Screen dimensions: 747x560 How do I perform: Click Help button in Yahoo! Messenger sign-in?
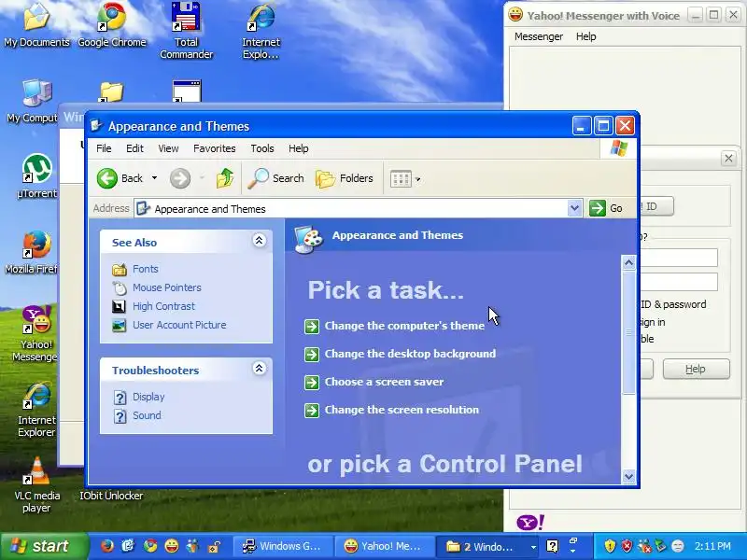point(696,369)
